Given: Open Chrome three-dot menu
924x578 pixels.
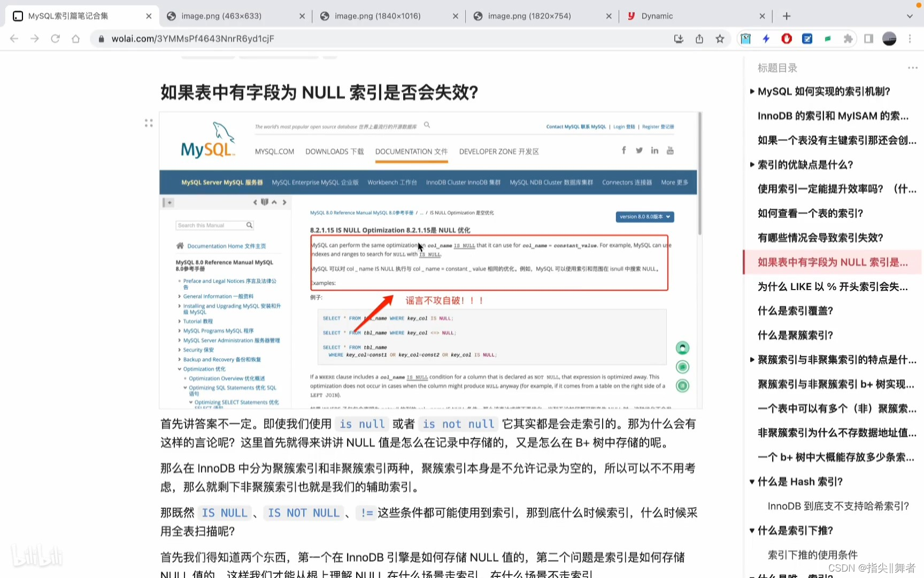Looking at the screenshot, I should pyautogui.click(x=910, y=39).
